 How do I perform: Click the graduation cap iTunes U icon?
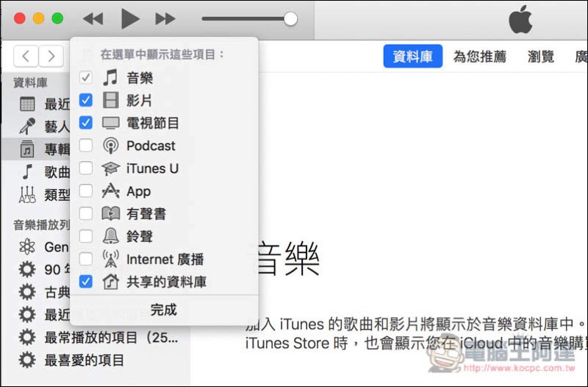click(111, 168)
